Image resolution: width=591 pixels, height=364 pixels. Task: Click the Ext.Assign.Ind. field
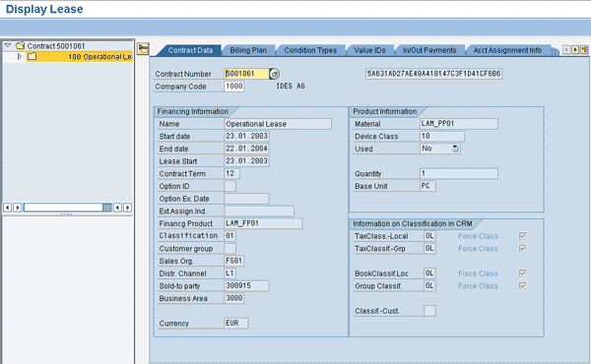point(259,211)
